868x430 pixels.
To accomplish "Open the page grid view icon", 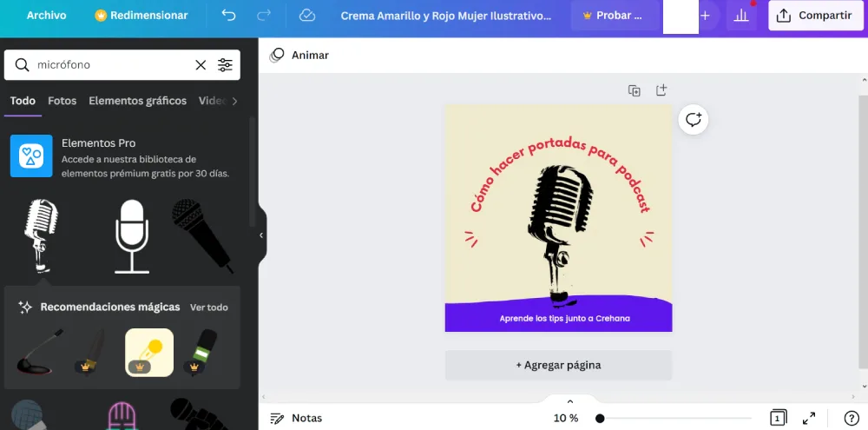I will click(x=778, y=418).
